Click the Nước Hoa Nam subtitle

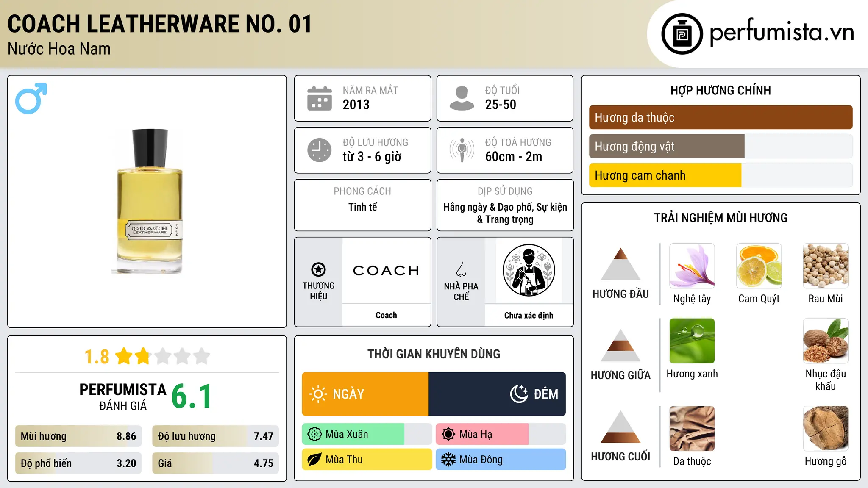click(x=59, y=49)
